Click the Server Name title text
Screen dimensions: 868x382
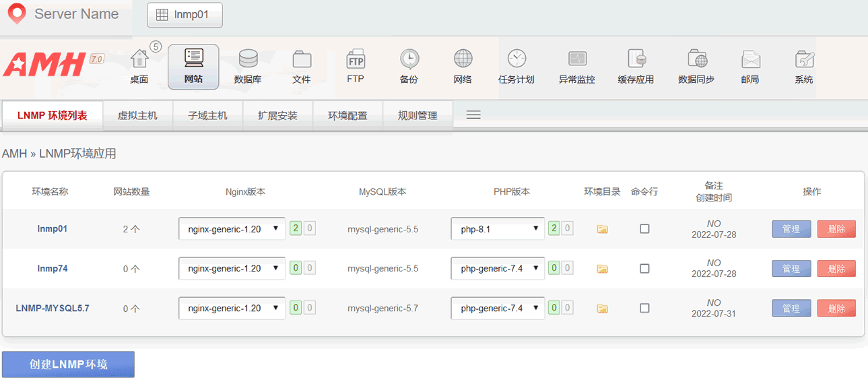[x=76, y=14]
